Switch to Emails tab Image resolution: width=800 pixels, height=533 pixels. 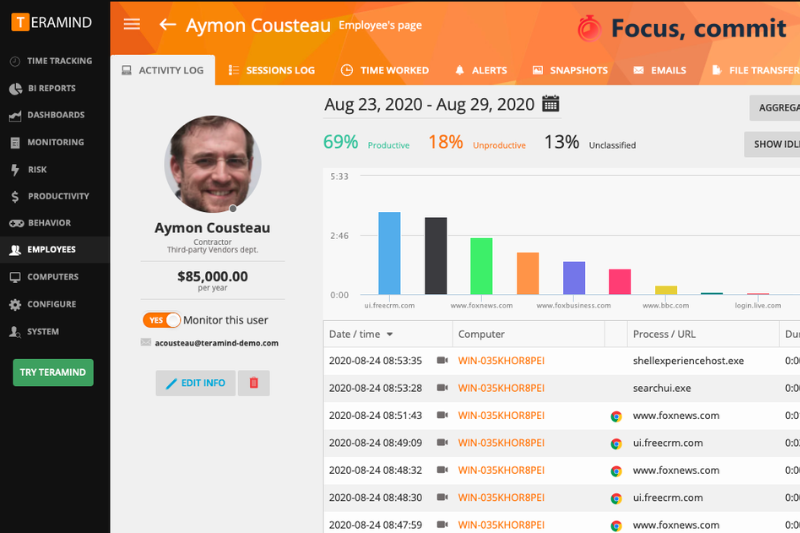click(x=660, y=70)
